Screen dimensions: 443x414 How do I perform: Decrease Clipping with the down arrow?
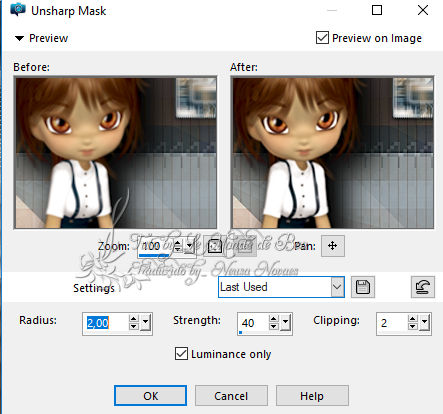[x=413, y=327]
